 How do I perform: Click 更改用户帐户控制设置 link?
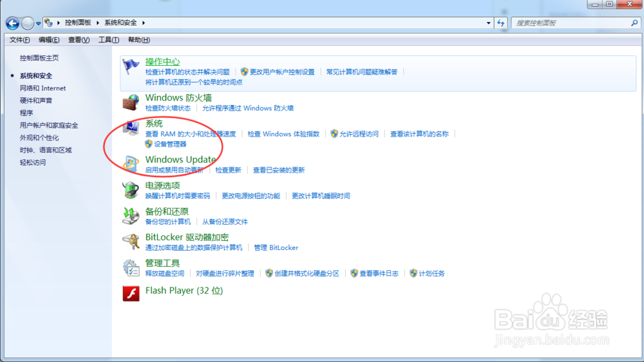tap(282, 72)
